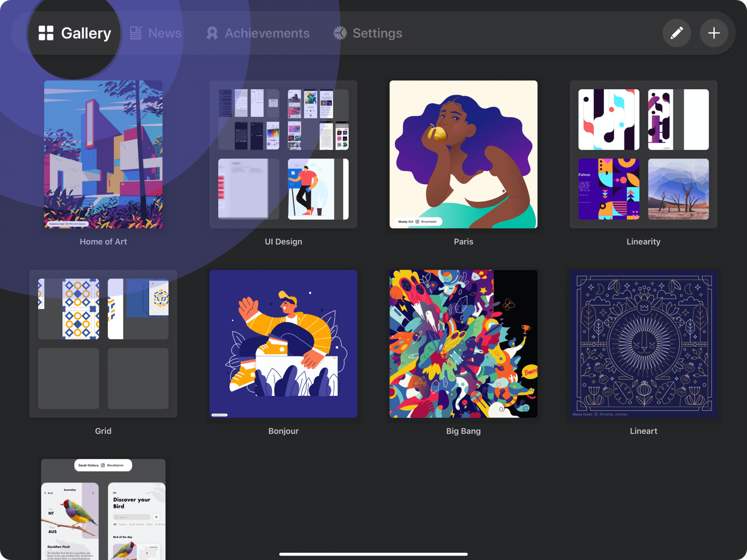The height and width of the screenshot is (560, 747).
Task: Select the 'Home of Art' title label
Action: click(x=103, y=242)
